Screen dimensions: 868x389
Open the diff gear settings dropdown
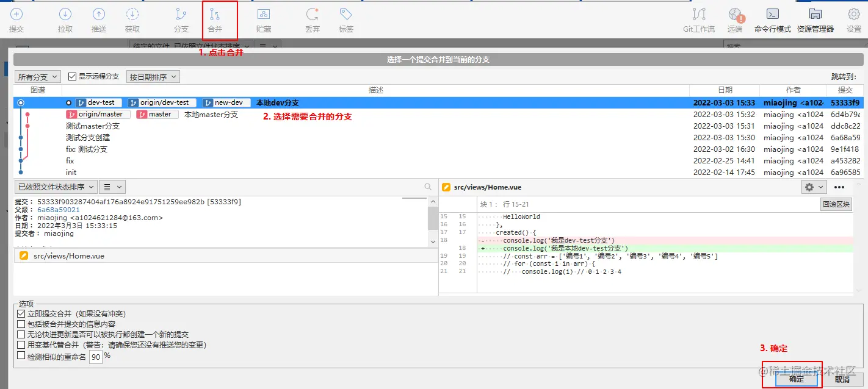pos(814,187)
